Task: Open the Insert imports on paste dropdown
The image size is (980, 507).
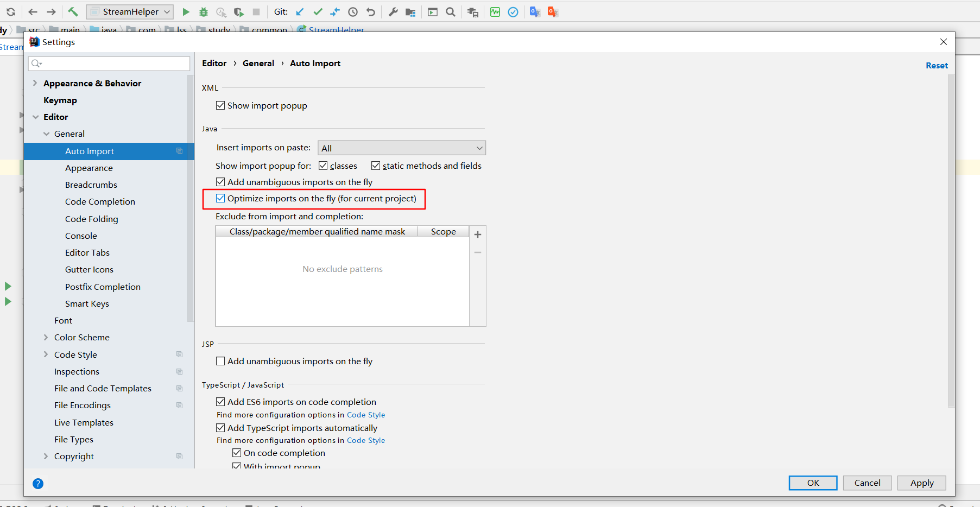Action: tap(402, 148)
